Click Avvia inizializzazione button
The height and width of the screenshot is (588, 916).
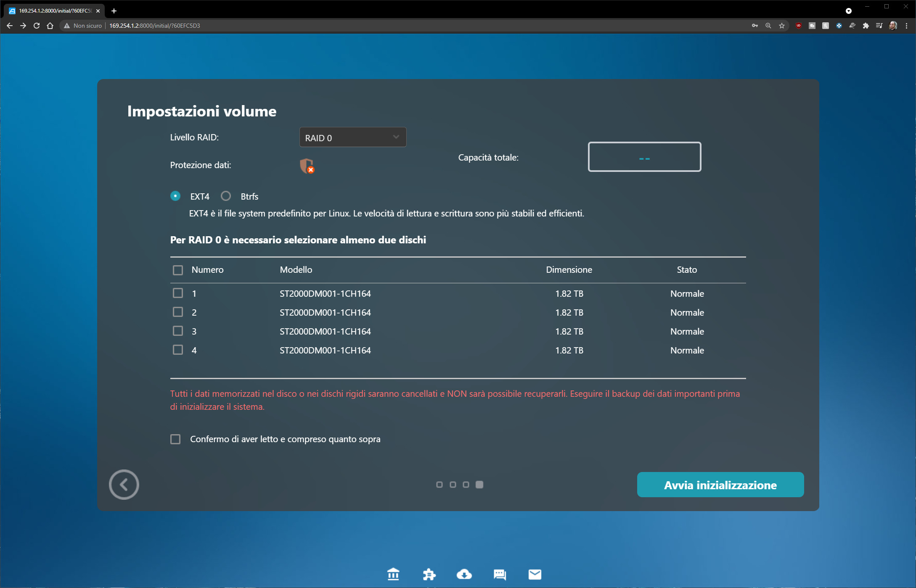pos(720,485)
